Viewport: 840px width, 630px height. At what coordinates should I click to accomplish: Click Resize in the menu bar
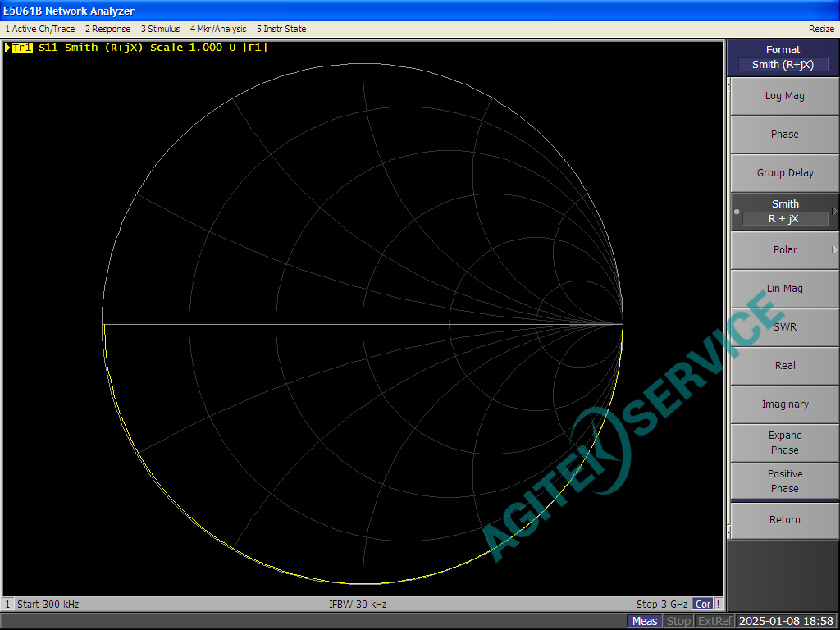(x=821, y=29)
